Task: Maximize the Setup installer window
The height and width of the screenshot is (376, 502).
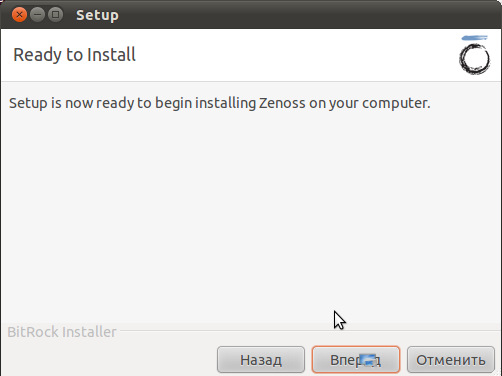Action: (x=55, y=15)
